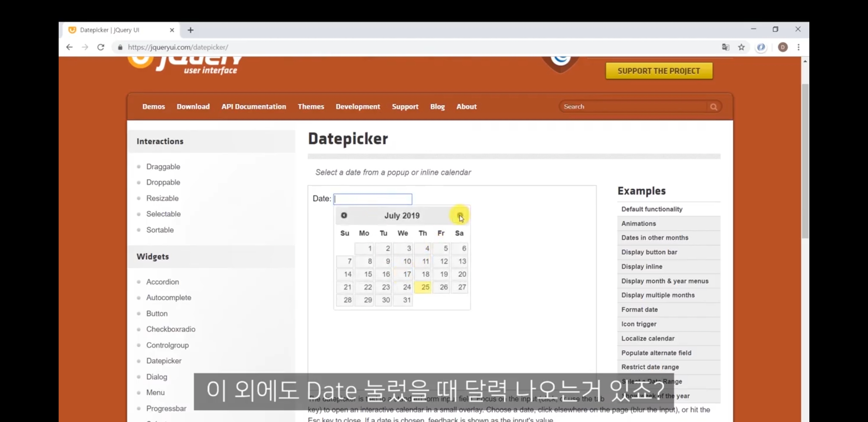
Task: Select highlighted date 25 in calendar
Action: pyautogui.click(x=423, y=287)
